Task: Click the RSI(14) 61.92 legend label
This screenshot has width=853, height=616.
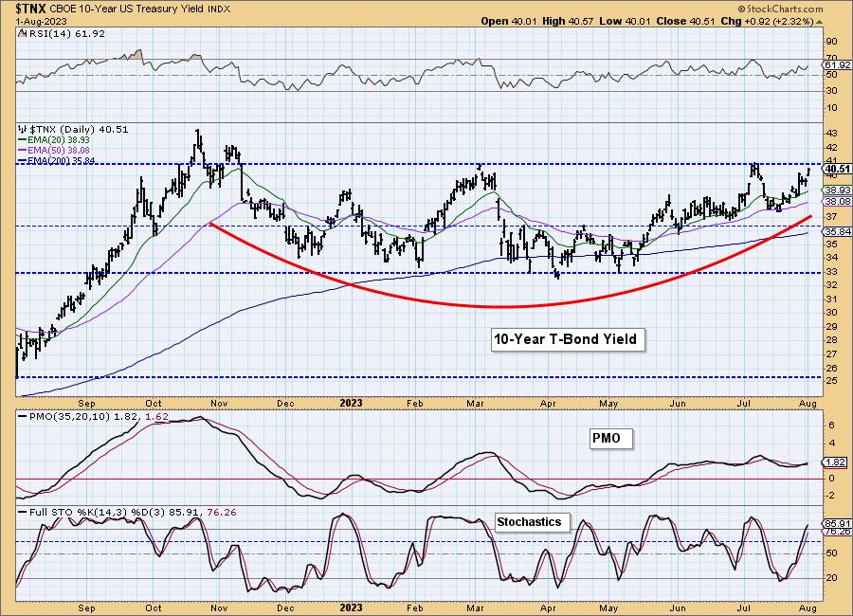Action: pyautogui.click(x=66, y=34)
